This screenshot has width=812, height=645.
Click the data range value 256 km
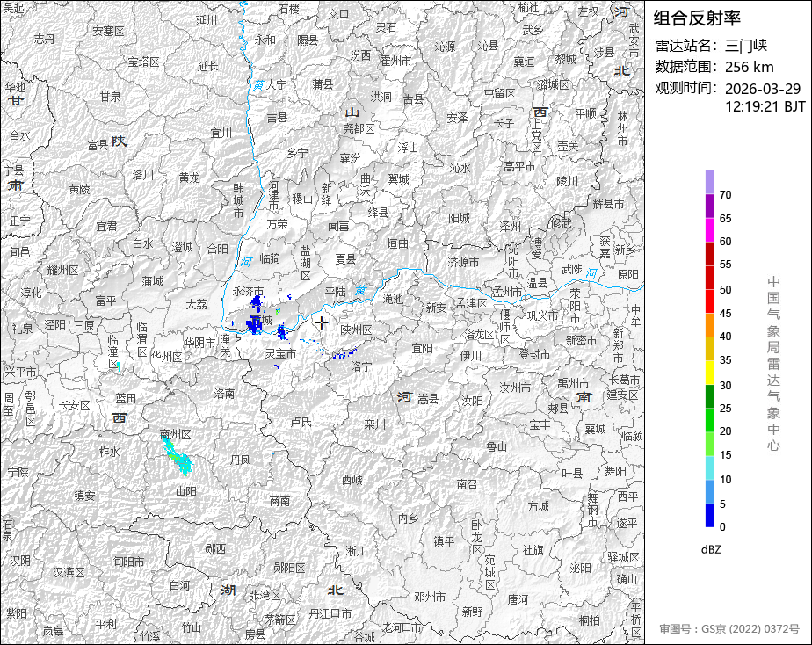click(x=750, y=67)
